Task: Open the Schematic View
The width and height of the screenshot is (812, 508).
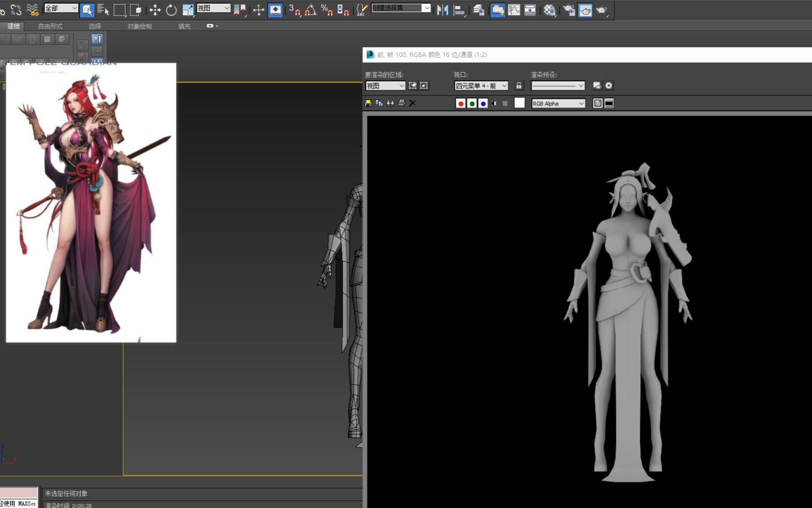Action: (x=530, y=10)
